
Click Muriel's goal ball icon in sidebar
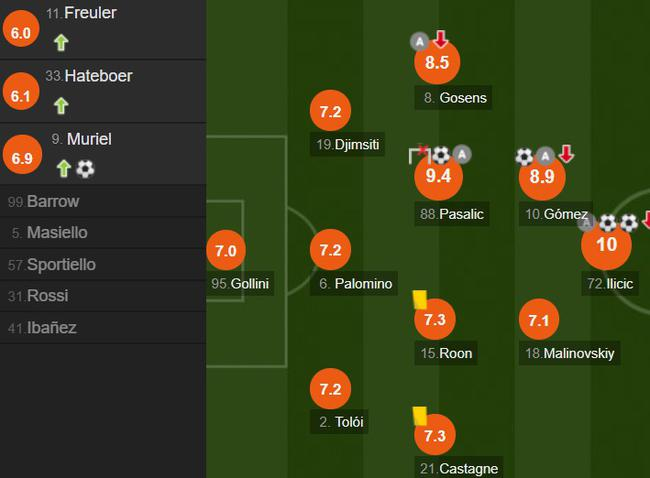pos(85,169)
